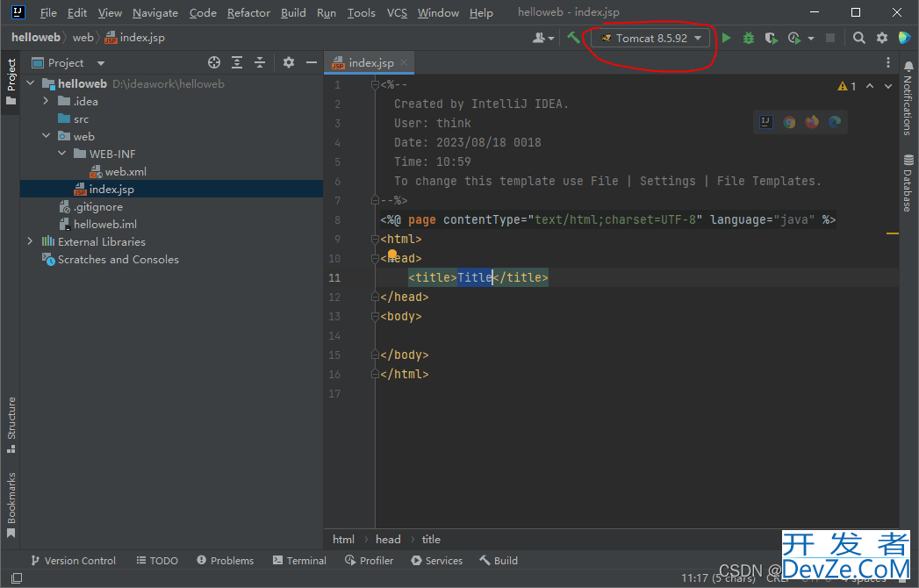This screenshot has width=919, height=588.
Task: Hide the Project tool window
Action: [312, 62]
